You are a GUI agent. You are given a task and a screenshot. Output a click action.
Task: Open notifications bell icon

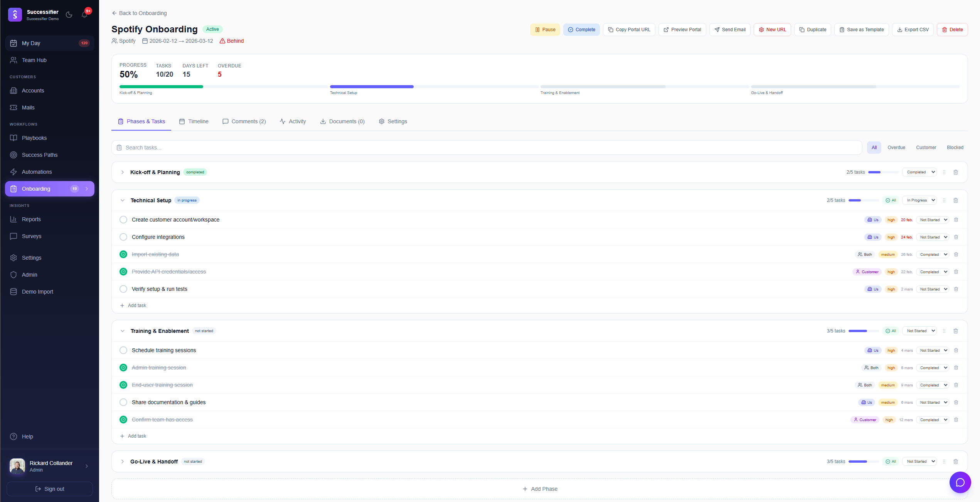point(84,15)
